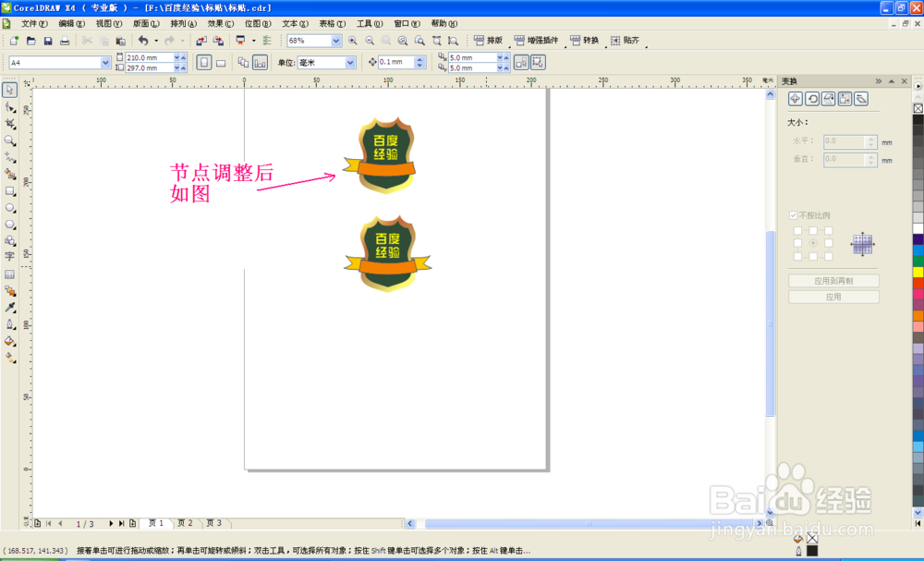Pick the red swatch from the color palette

pos(917,282)
